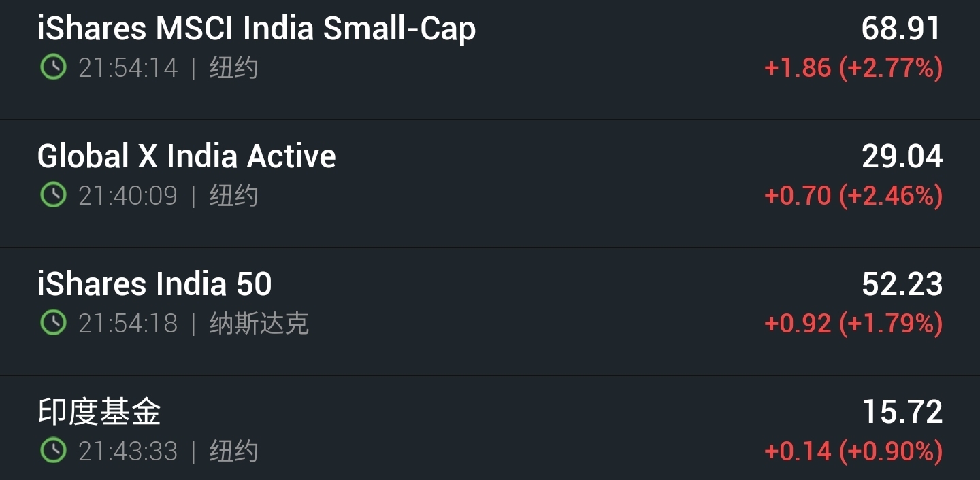Screen dimensions: 980x480
Task: Tap 纽约 label under Global X India Active
Action: tap(233, 196)
